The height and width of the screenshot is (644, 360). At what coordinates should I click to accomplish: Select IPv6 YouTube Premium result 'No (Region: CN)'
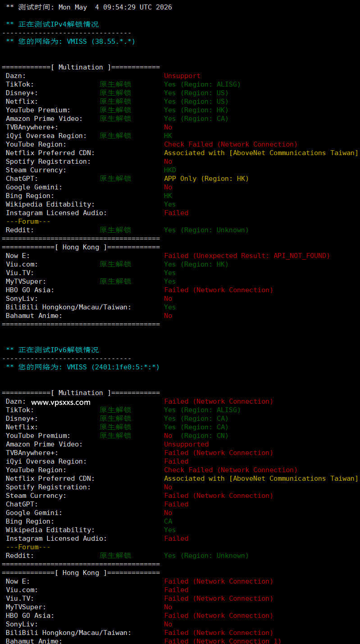tap(196, 436)
